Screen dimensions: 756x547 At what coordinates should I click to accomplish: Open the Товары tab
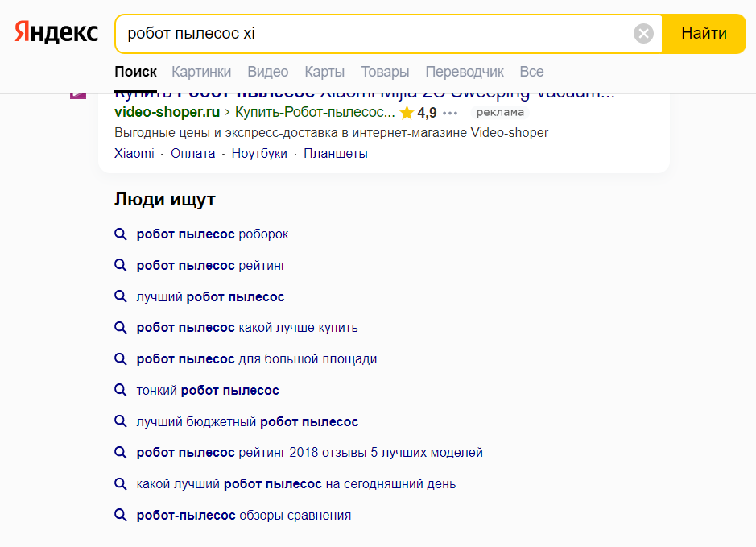click(x=385, y=72)
